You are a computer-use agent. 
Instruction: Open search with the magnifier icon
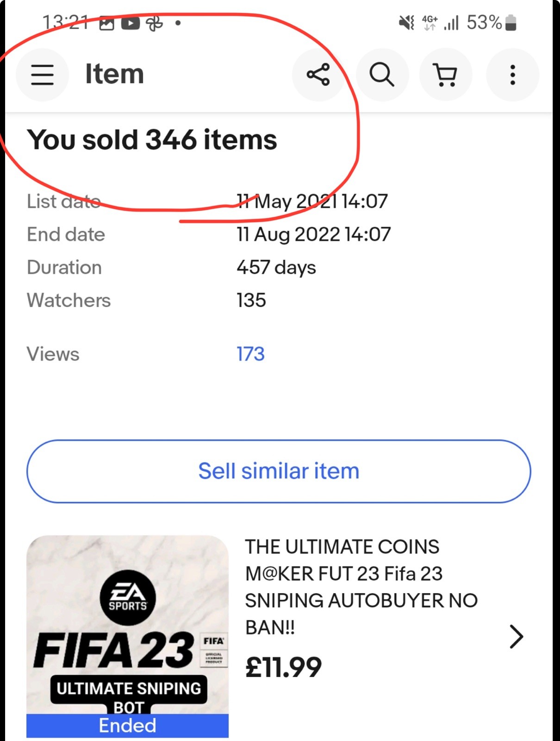(382, 75)
